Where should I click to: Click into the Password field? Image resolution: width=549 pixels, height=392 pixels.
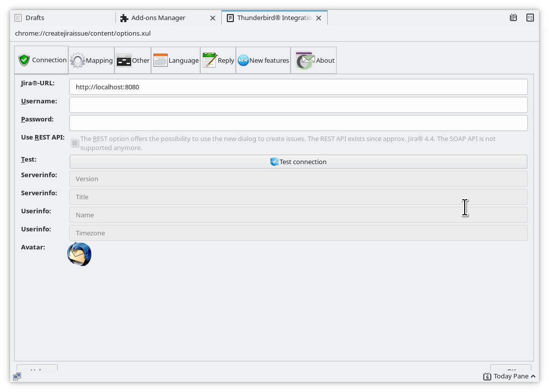point(298,123)
